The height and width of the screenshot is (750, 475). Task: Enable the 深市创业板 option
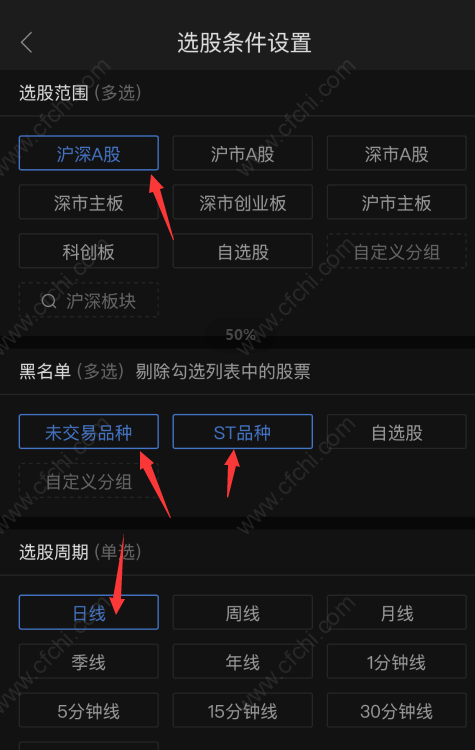(x=243, y=202)
